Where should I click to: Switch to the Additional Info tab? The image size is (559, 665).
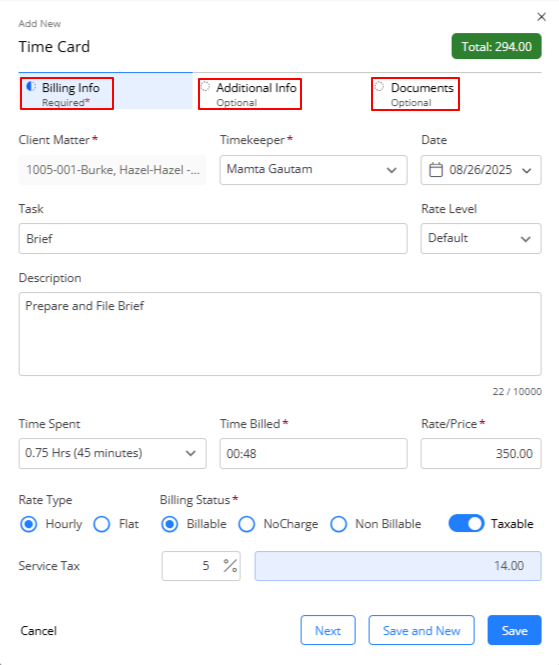(x=250, y=94)
